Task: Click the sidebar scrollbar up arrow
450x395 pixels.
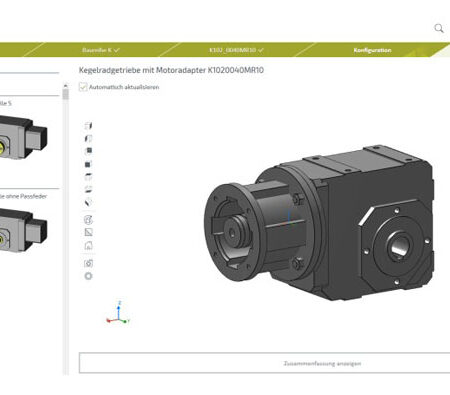Action: [65, 86]
